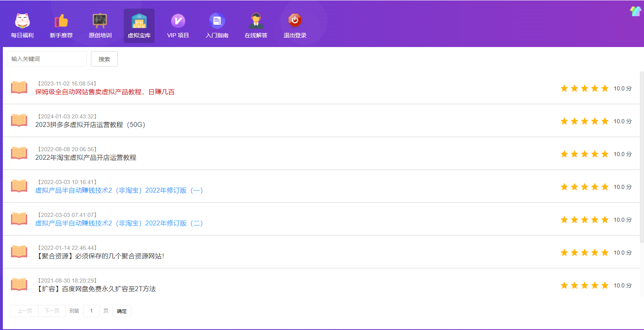Open 虚拟产品半自动赚钱技术2 修订版（一）
Screen dimensions: 644x330
click(119, 191)
